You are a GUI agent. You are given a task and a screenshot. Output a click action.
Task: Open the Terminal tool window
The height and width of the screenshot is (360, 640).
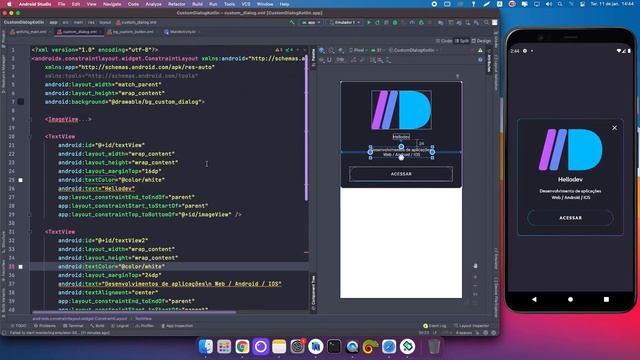(x=73, y=326)
